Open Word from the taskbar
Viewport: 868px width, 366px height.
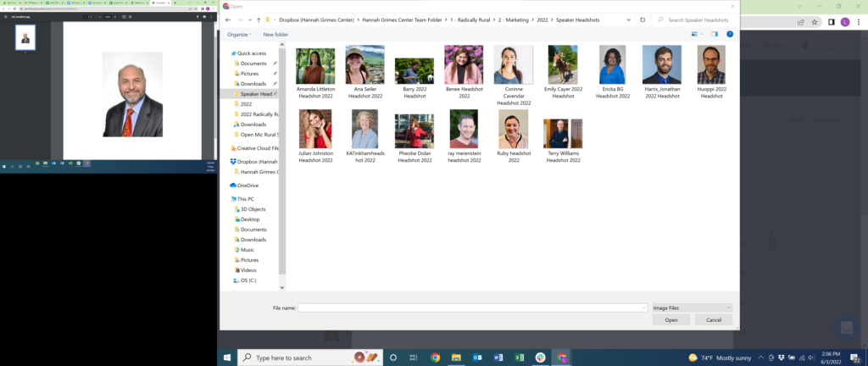(498, 358)
